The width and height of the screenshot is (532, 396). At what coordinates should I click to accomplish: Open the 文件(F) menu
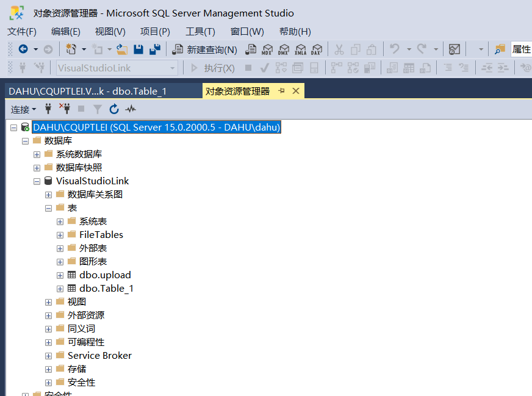pos(22,32)
